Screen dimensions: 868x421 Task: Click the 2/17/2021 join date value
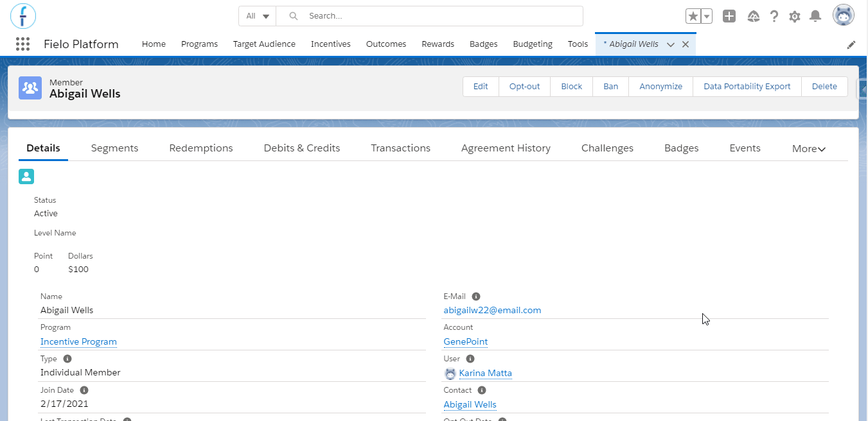pos(64,404)
